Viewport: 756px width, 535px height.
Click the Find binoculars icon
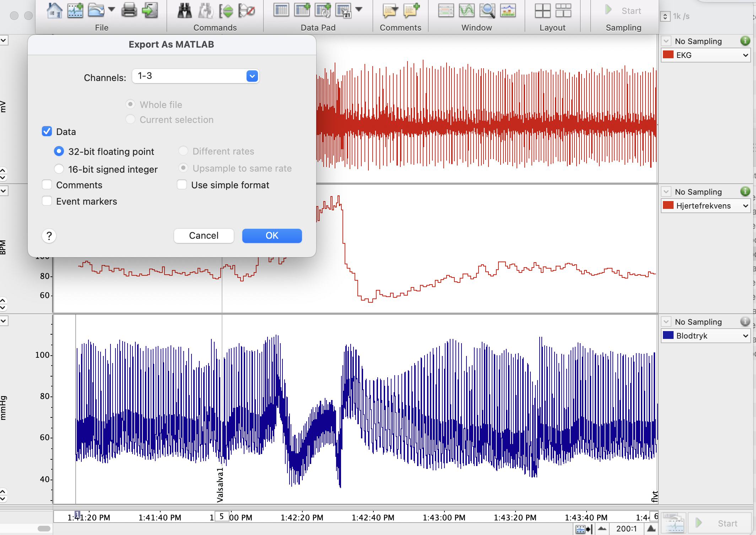pyautogui.click(x=184, y=11)
